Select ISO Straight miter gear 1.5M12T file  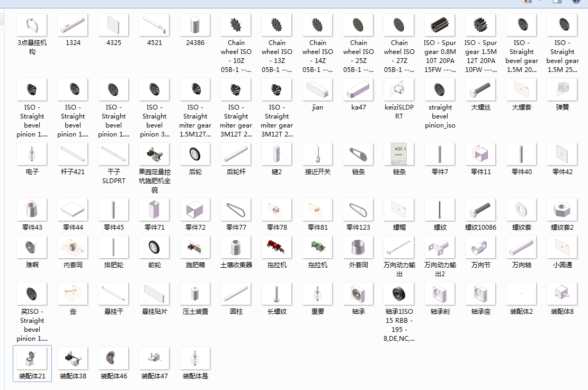[x=195, y=90]
